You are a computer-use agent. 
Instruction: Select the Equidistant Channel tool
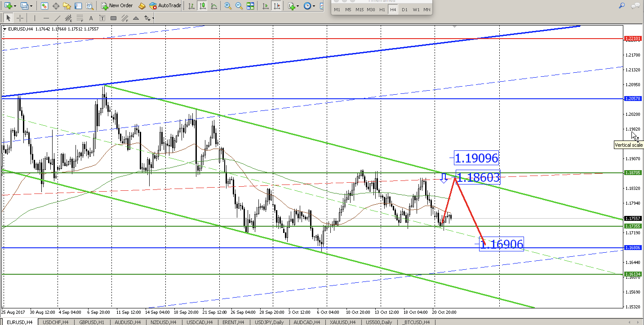tap(69, 18)
